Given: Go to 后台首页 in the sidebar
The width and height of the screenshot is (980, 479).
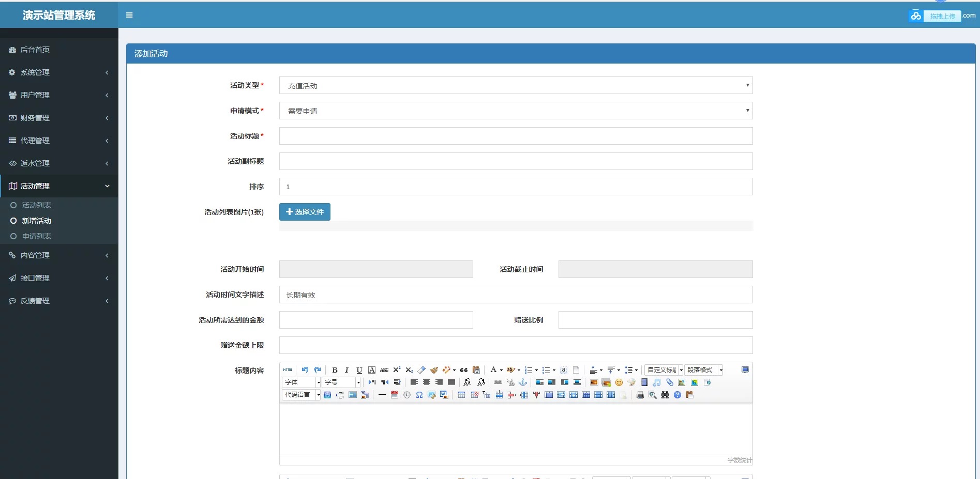Looking at the screenshot, I should pos(59,50).
